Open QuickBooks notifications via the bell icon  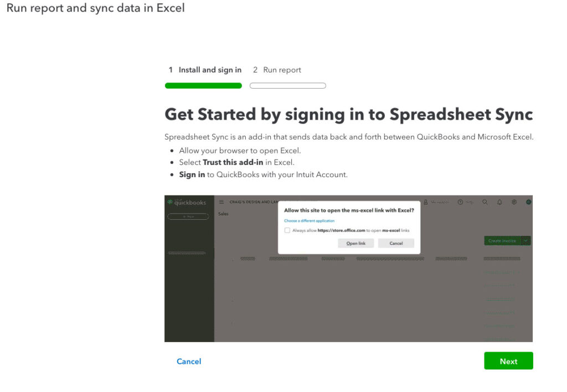(x=499, y=202)
